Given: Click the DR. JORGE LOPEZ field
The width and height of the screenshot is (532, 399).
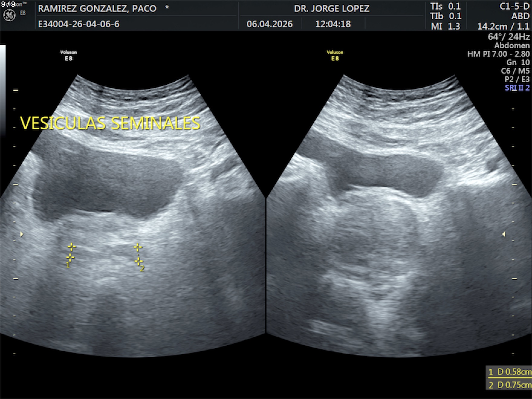Looking at the screenshot, I should pos(332,8).
